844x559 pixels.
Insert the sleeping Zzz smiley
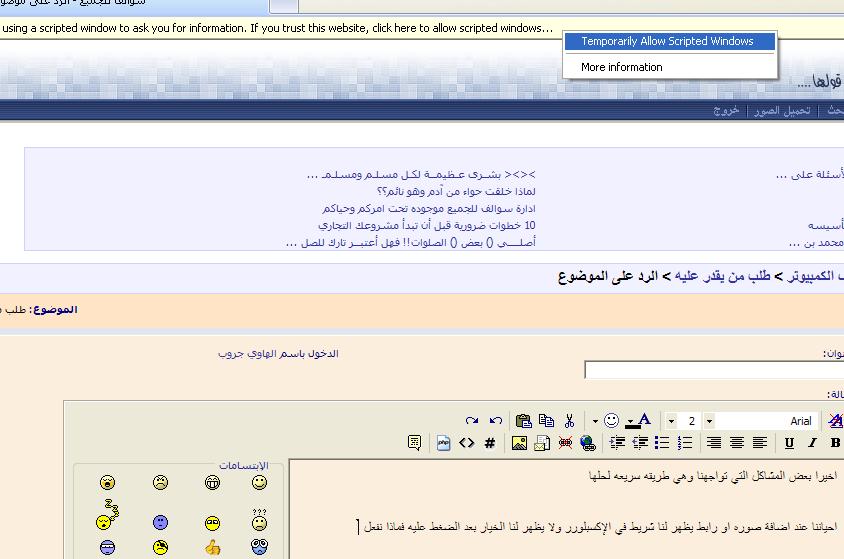point(108,518)
